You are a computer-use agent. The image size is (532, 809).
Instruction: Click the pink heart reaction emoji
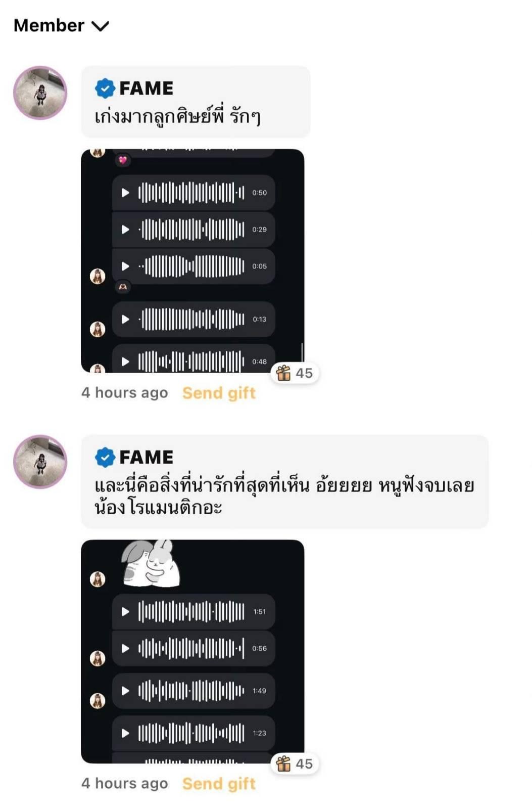(123, 160)
